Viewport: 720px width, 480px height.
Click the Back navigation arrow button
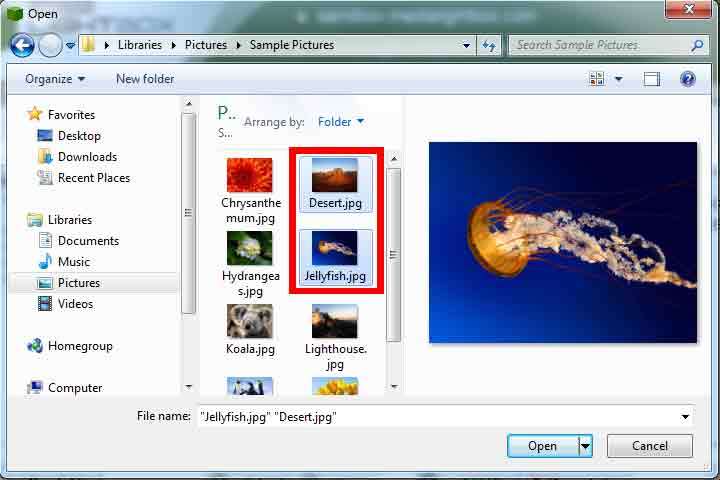[x=24, y=45]
